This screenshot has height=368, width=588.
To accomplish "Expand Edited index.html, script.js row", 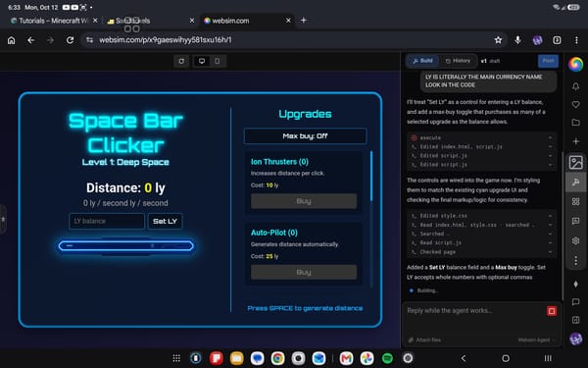I will click(481, 147).
